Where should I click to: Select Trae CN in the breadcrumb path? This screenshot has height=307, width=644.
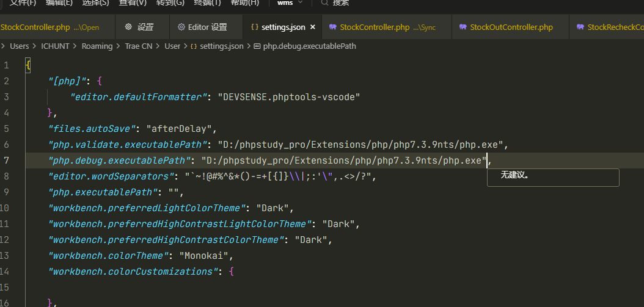(x=139, y=46)
